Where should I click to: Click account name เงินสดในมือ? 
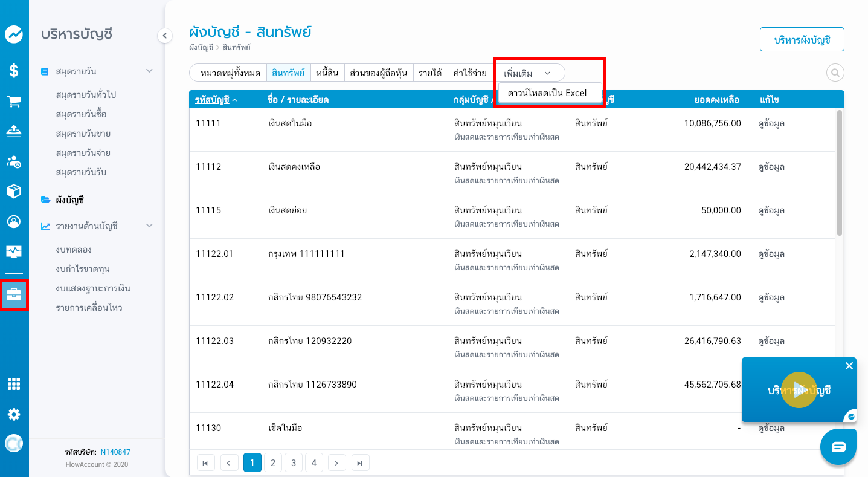(290, 123)
